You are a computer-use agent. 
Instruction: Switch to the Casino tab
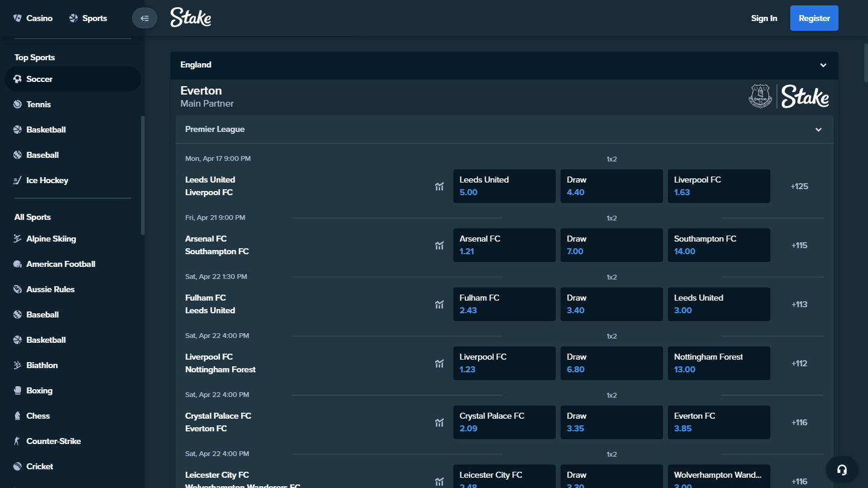click(x=33, y=18)
